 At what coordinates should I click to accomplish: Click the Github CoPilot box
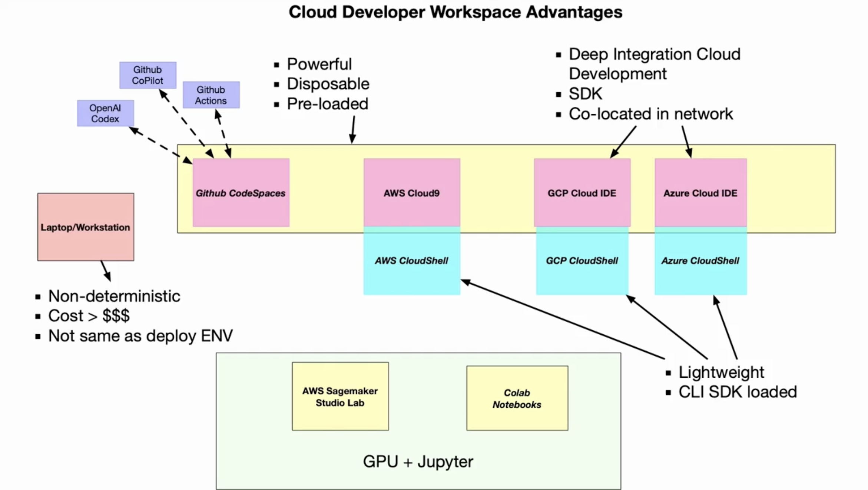pos(148,75)
